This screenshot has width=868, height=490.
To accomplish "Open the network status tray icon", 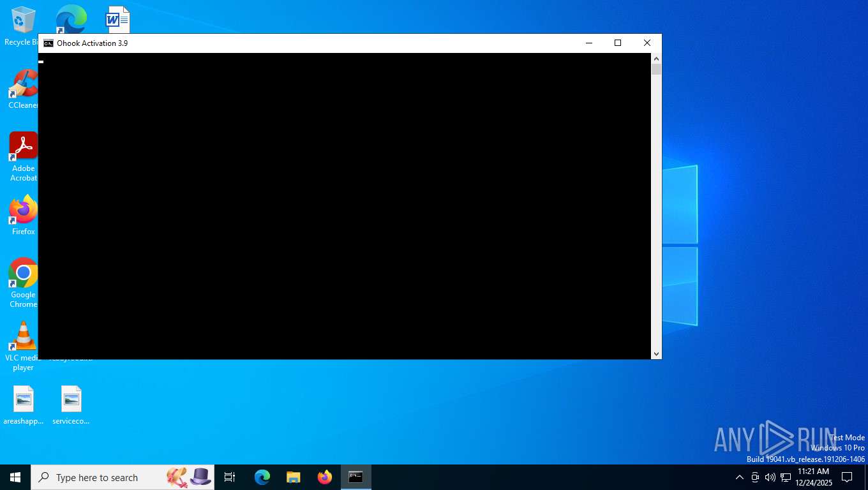I will 786,477.
